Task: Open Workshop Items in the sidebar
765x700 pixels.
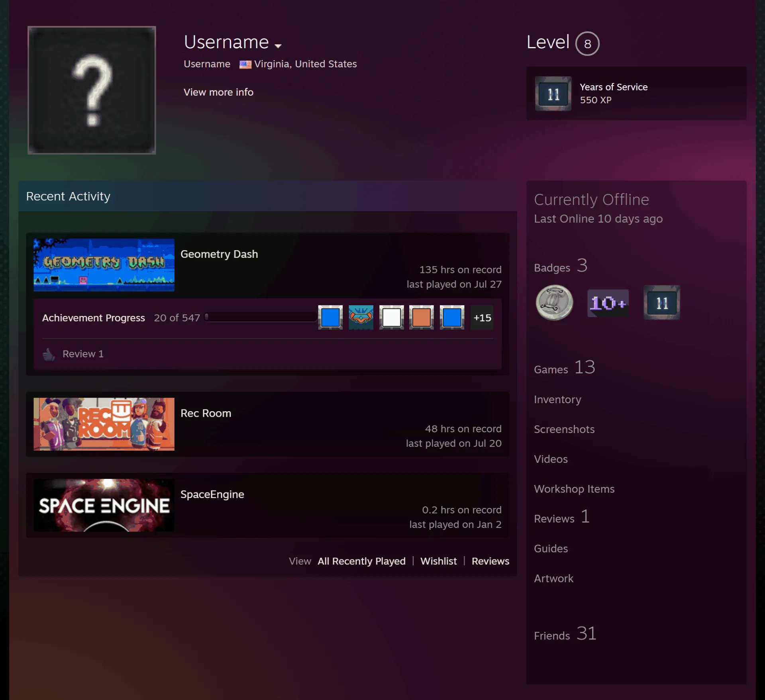Action: pos(574,489)
